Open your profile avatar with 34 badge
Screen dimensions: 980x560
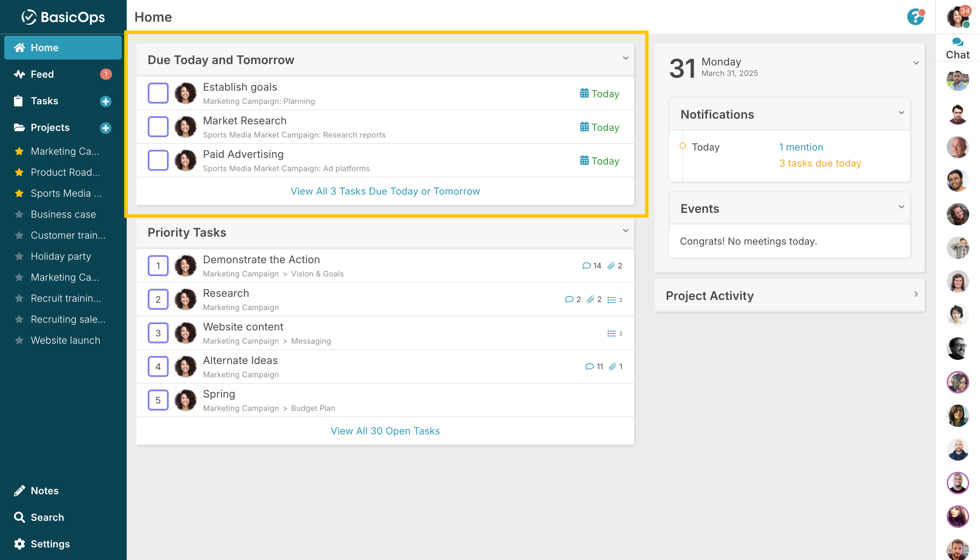pos(957,17)
